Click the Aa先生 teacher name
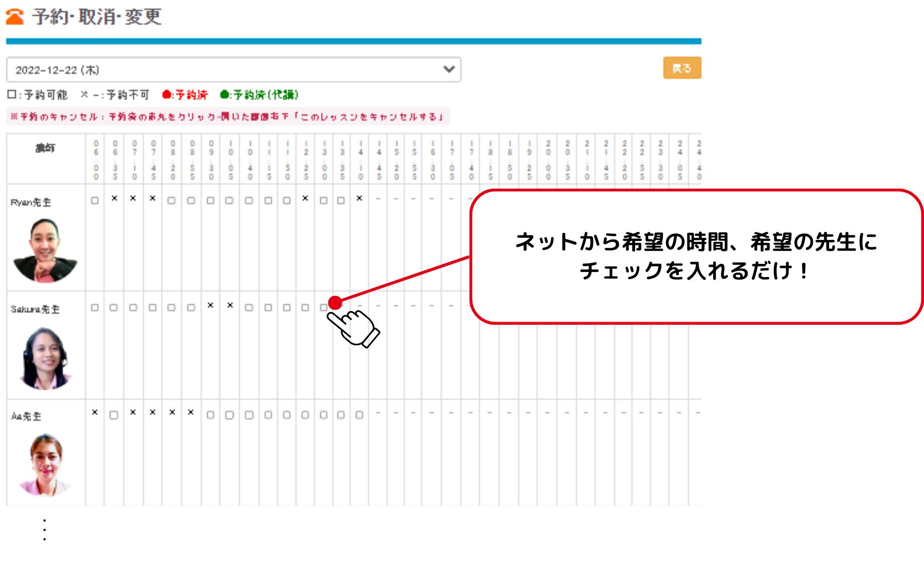 [26, 416]
